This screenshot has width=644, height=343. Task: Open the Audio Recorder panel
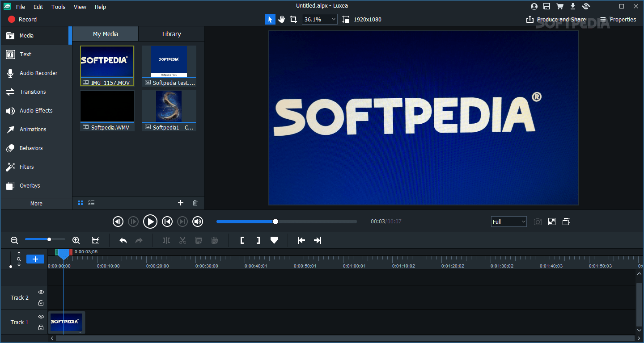tap(36, 73)
